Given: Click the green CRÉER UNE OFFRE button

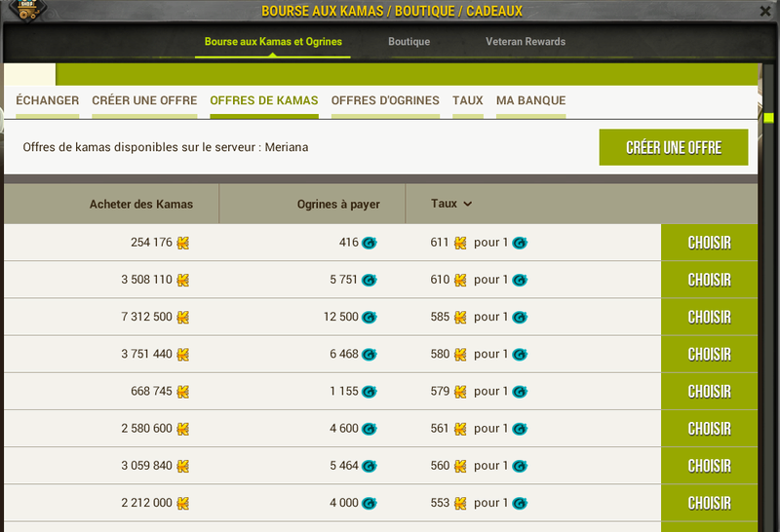Looking at the screenshot, I should 674,147.
